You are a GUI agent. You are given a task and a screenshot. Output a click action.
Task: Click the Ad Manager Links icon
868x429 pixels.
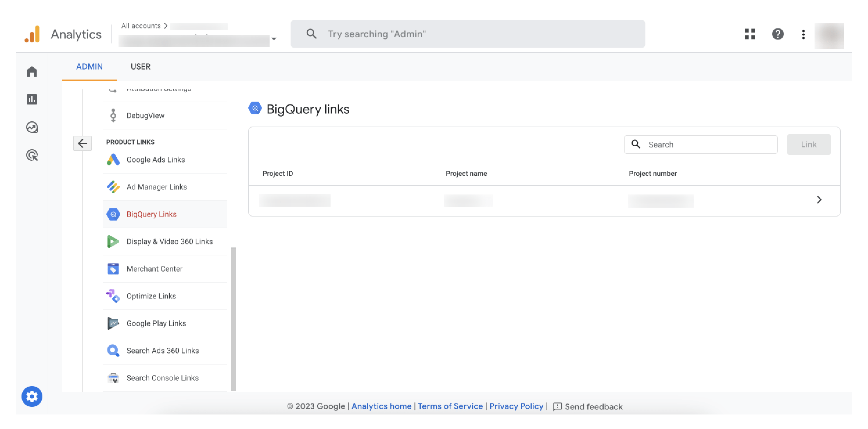tap(113, 187)
